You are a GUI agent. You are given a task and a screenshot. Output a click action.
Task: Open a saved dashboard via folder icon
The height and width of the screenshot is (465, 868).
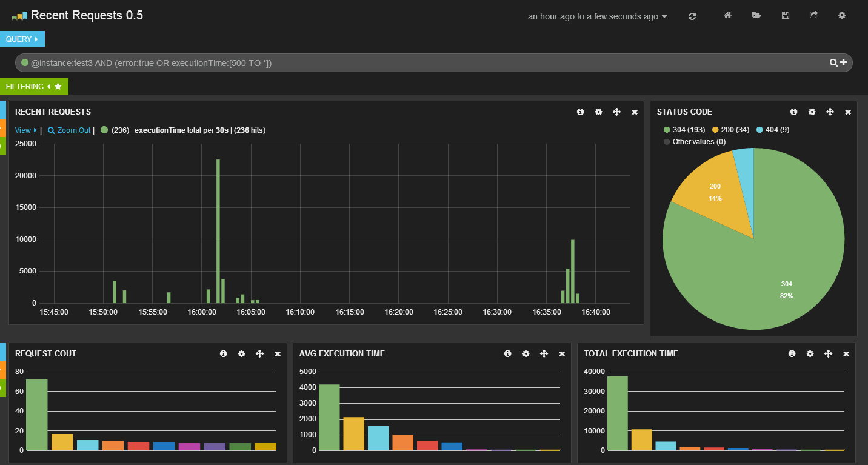[756, 16]
